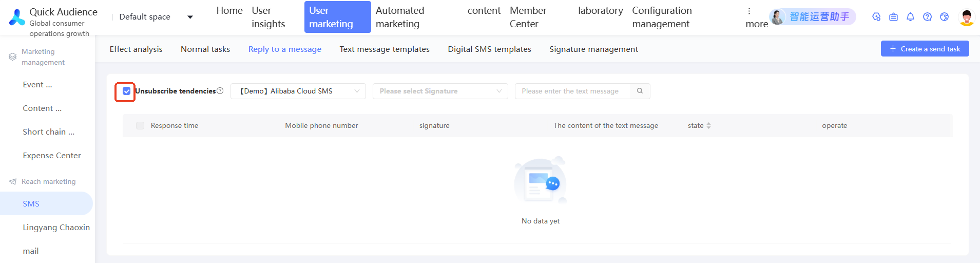Viewport: 980px width, 263px height.
Task: Open the Short chain sidebar item
Action: (48, 132)
